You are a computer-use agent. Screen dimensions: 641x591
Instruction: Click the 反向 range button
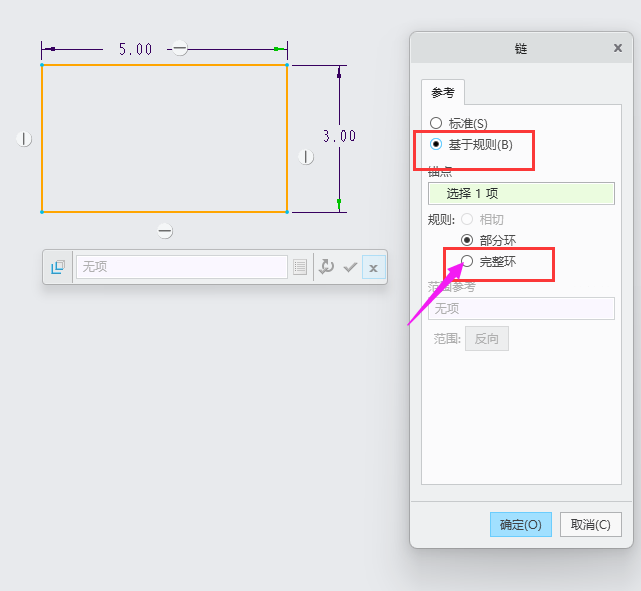[x=487, y=338]
